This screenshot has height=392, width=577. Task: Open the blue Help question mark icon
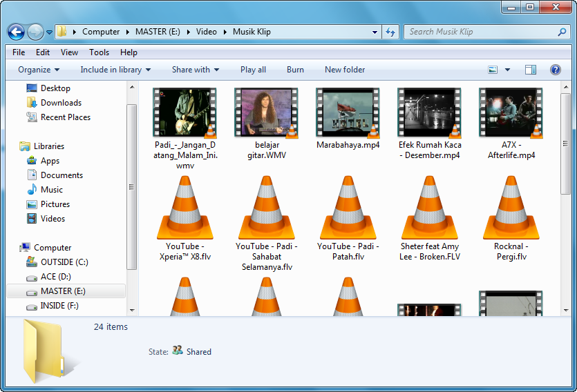556,70
